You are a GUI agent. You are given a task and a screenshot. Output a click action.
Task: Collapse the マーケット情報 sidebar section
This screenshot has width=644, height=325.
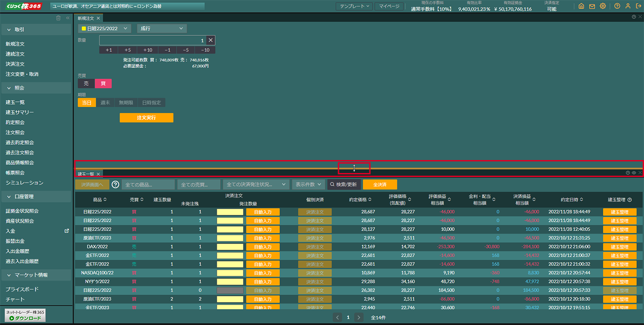pyautogui.click(x=36, y=275)
